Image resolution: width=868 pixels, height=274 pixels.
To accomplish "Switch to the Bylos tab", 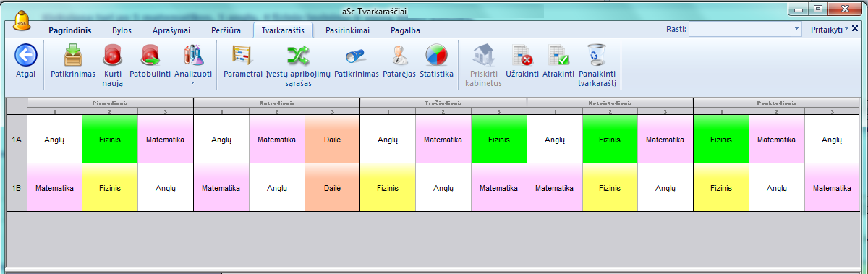I will tap(122, 30).
